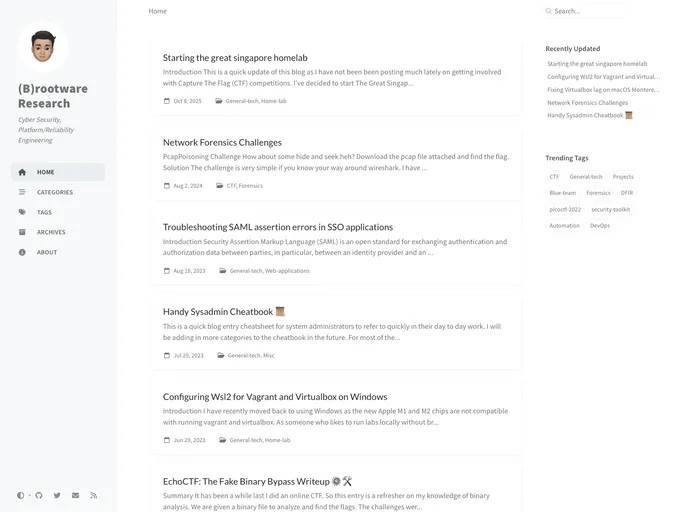Image resolution: width=688 pixels, height=512 pixels.
Task: Click the Tags icon in sidebar
Action: (x=22, y=212)
